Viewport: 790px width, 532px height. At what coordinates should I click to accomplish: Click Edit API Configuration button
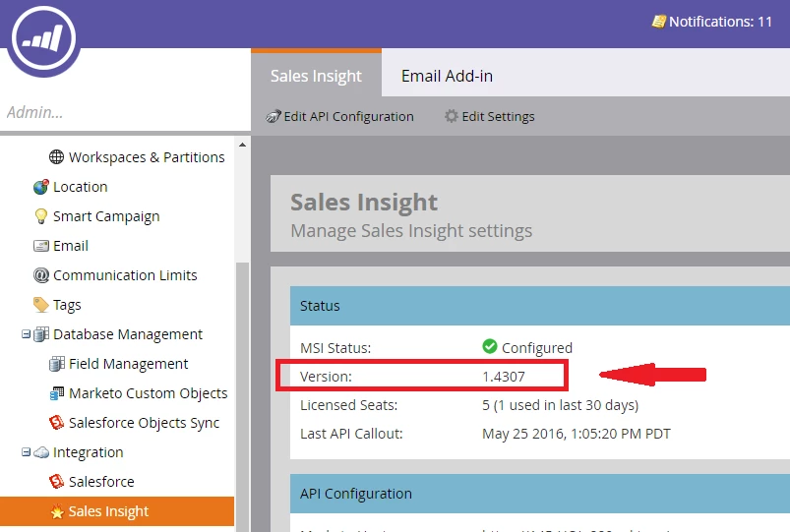[x=339, y=116]
